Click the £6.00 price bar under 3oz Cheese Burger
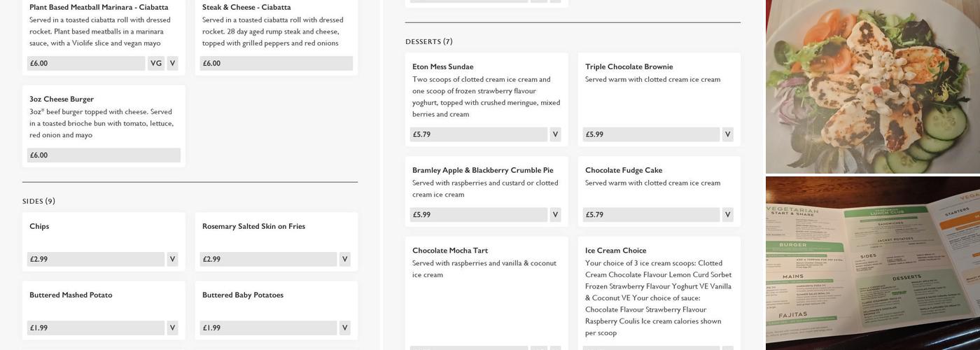This screenshot has height=350, width=980. [x=104, y=155]
